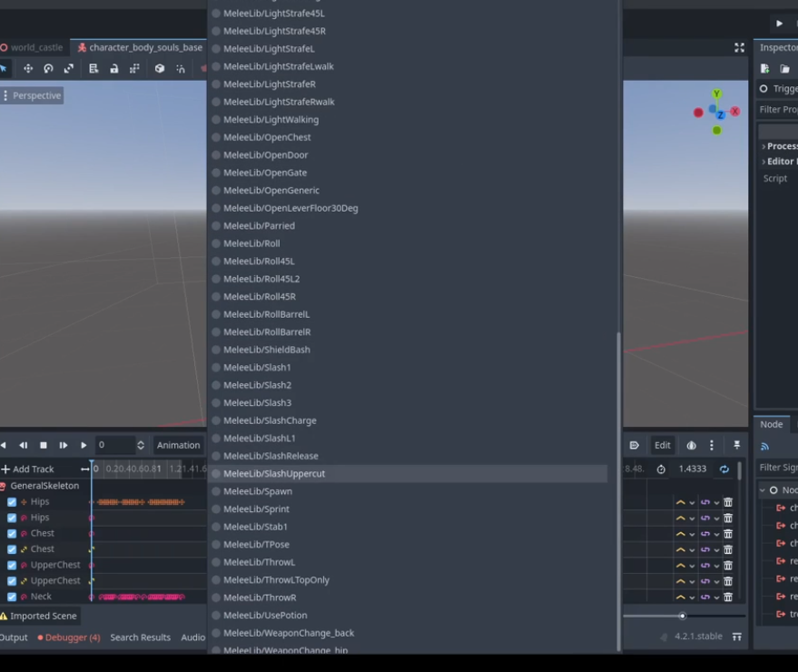Open the Inspector new resource icon
The width and height of the screenshot is (798, 672).
764,69
